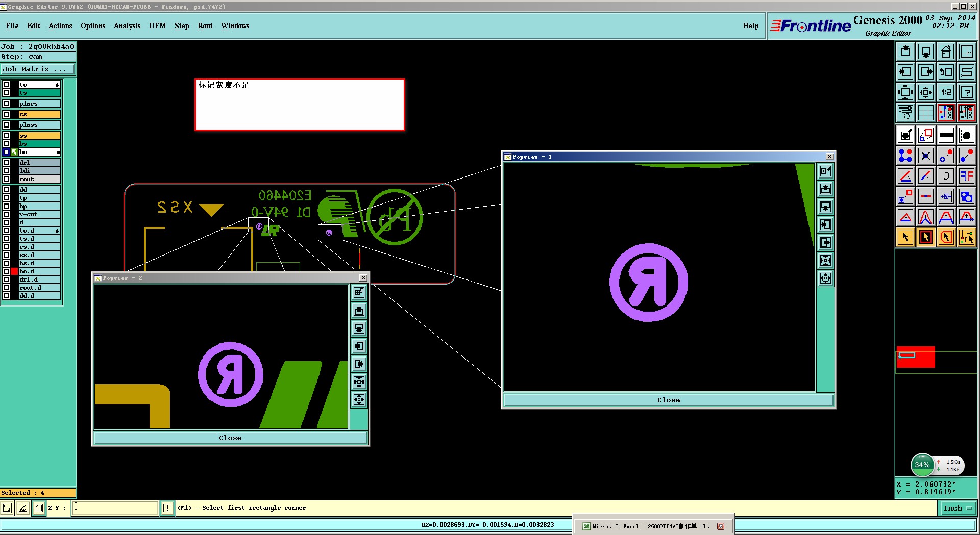Open the Rout menu

205,26
